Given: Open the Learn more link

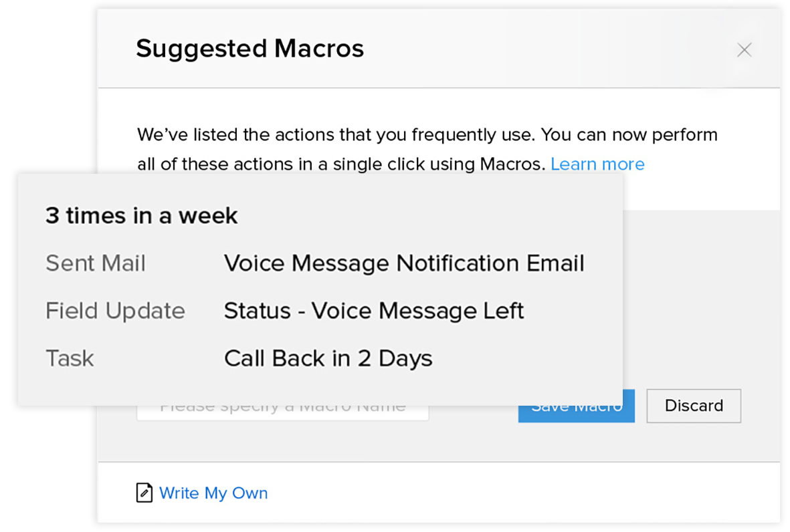Looking at the screenshot, I should (597, 164).
